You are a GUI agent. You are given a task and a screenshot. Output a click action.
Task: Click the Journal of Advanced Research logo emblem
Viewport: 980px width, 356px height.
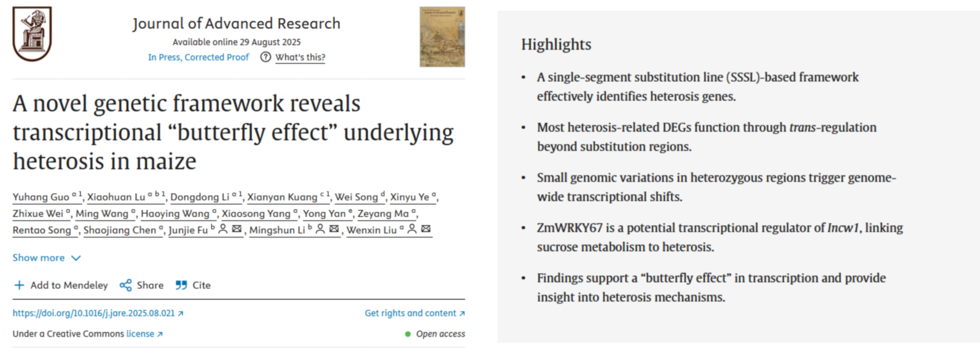tap(32, 34)
